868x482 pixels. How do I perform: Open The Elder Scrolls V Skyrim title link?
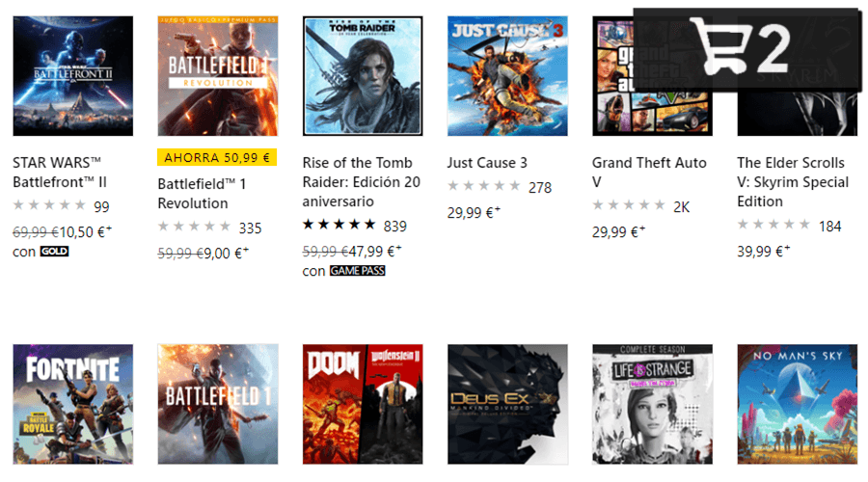click(x=793, y=182)
